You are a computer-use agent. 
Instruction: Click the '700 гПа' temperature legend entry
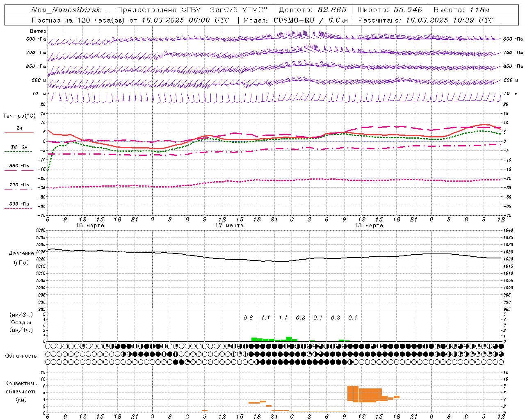pos(19,185)
